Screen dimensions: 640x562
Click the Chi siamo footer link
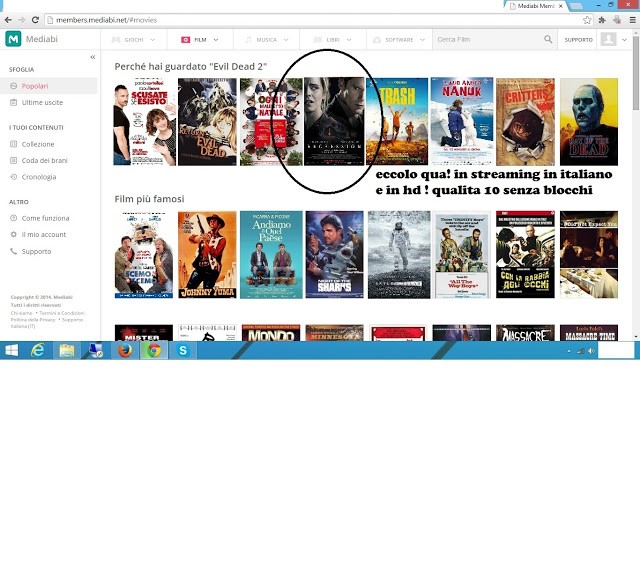[x=21, y=313]
